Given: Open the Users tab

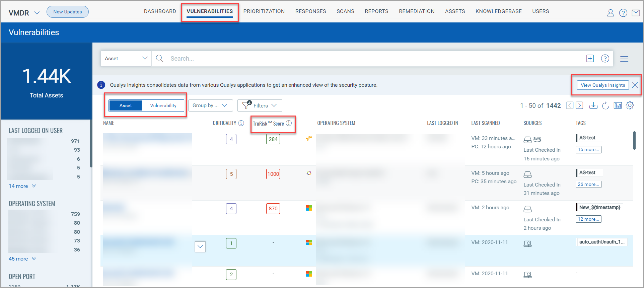Looking at the screenshot, I should click(541, 11).
